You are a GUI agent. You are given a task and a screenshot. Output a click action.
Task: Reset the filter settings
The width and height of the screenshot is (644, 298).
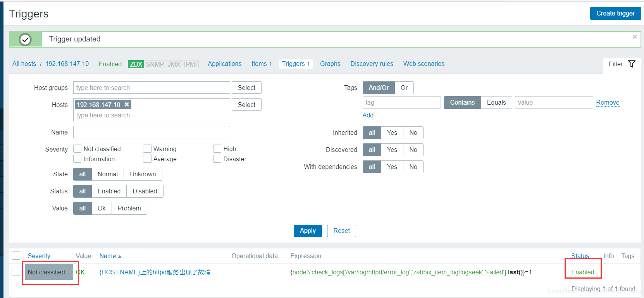point(341,231)
